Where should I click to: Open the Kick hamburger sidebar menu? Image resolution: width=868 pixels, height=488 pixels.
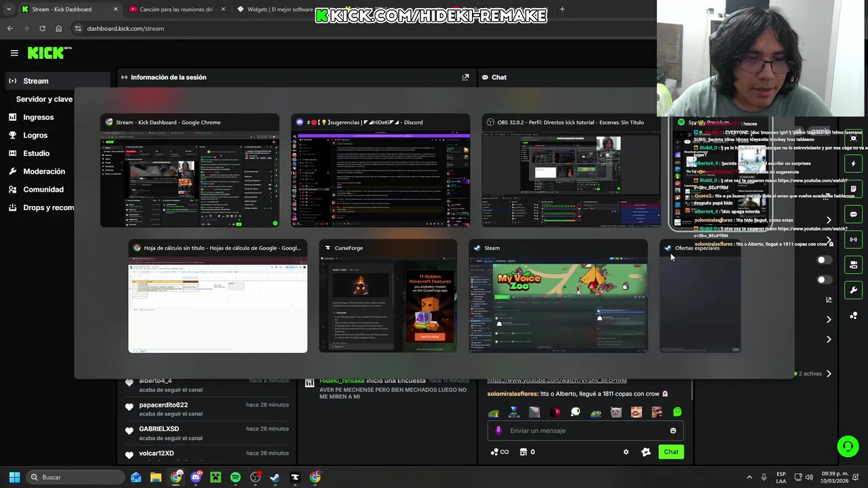[14, 53]
